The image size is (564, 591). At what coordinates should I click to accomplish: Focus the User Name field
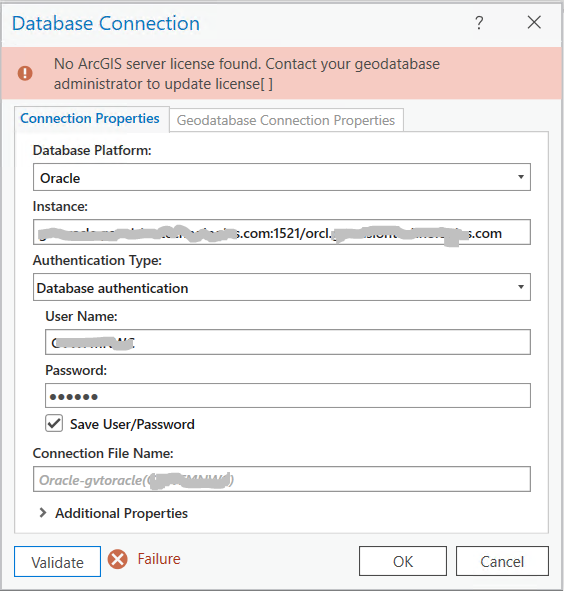pyautogui.click(x=288, y=342)
